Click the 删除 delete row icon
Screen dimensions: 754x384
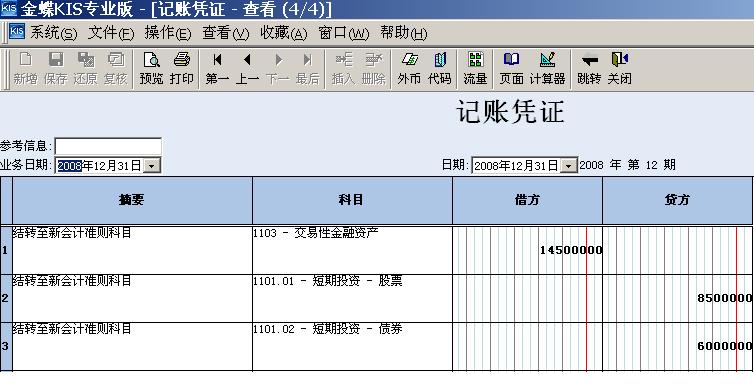(x=374, y=69)
